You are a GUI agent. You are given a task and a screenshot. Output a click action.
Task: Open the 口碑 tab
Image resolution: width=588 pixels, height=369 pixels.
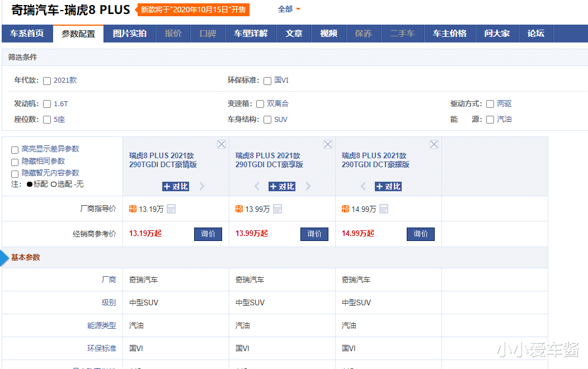(208, 34)
